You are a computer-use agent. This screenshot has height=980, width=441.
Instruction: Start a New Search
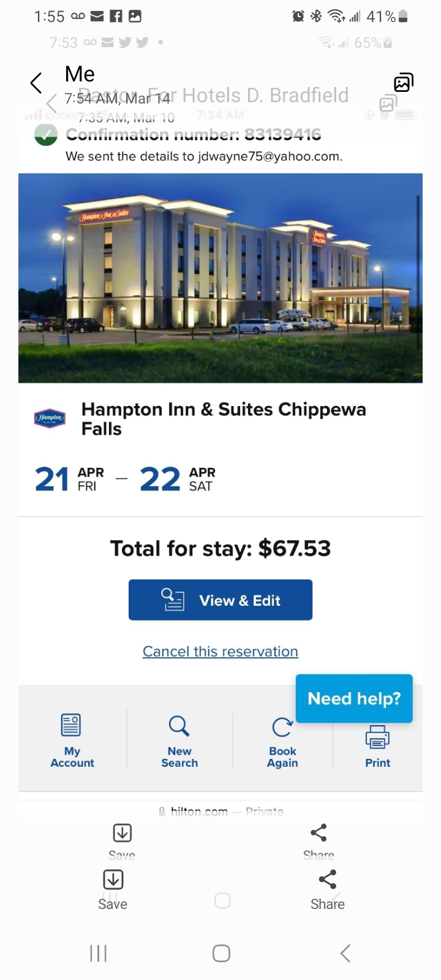179,741
